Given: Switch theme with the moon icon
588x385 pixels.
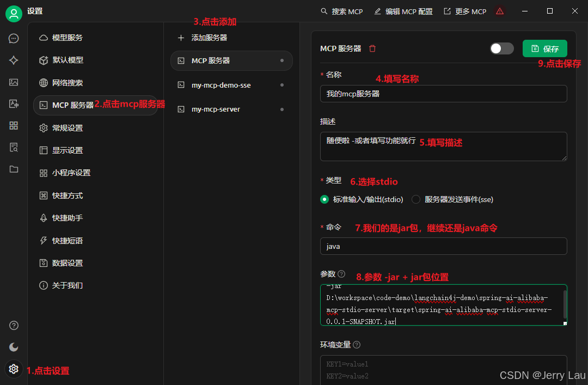Looking at the screenshot, I should pos(14,347).
